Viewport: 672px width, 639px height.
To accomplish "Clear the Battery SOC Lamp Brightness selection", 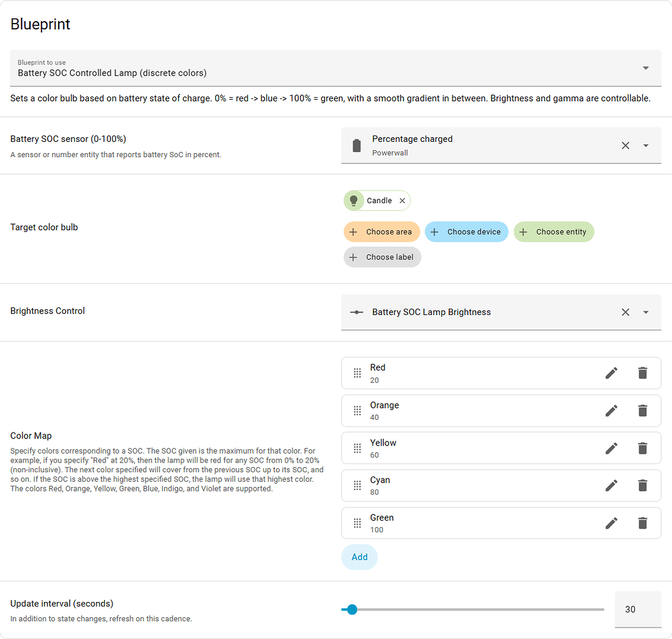I will point(625,312).
